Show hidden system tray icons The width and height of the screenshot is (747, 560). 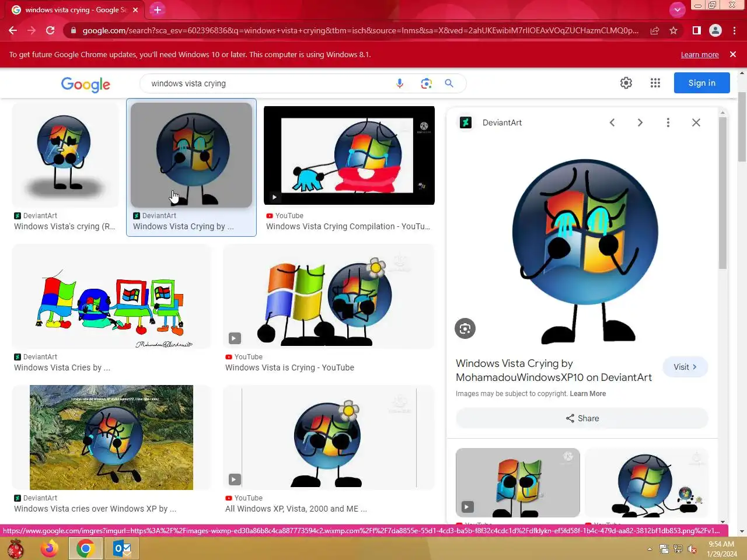click(x=650, y=549)
